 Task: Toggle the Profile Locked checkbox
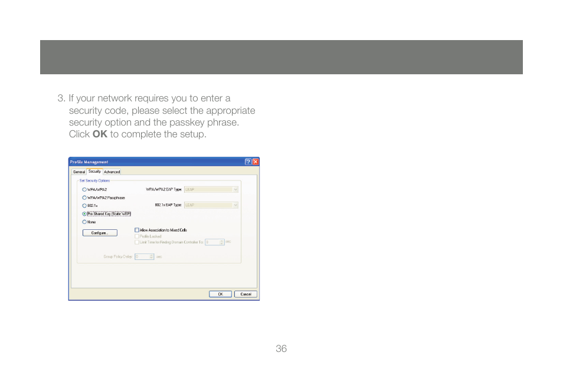coord(148,236)
